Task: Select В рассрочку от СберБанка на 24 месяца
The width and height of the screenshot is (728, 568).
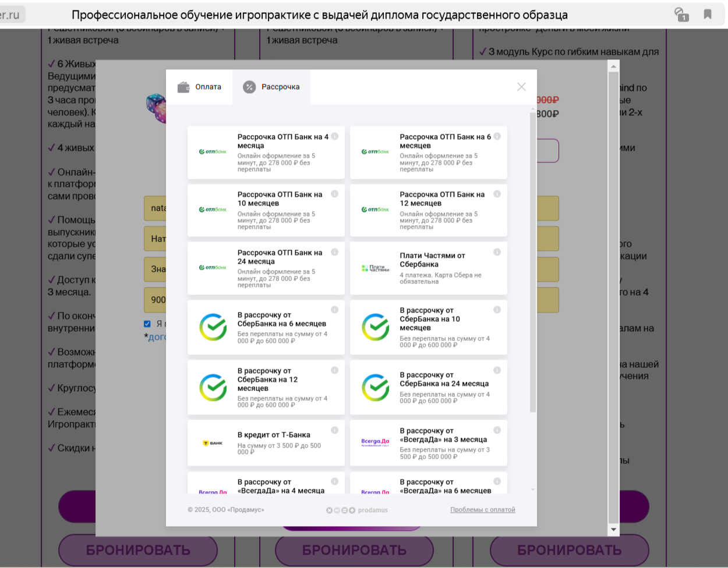Action: pyautogui.click(x=429, y=388)
